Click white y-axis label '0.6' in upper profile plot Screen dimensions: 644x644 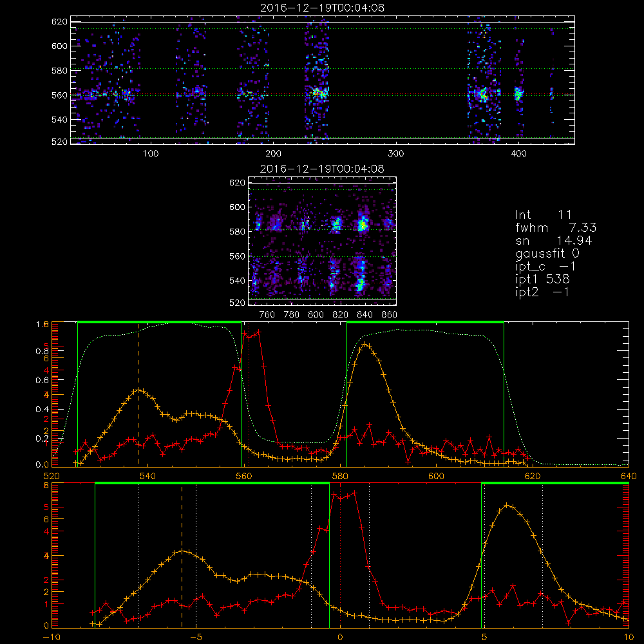point(43,381)
